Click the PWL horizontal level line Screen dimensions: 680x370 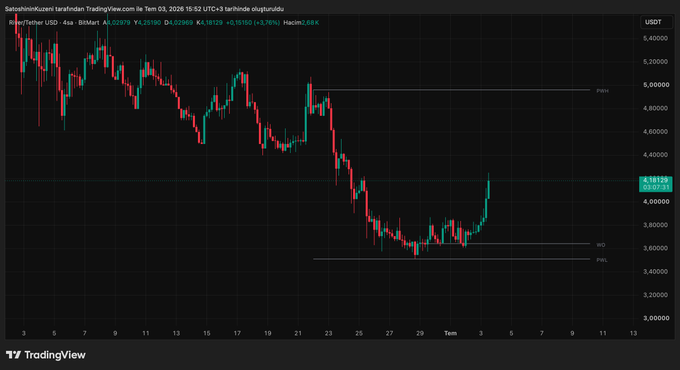click(451, 259)
